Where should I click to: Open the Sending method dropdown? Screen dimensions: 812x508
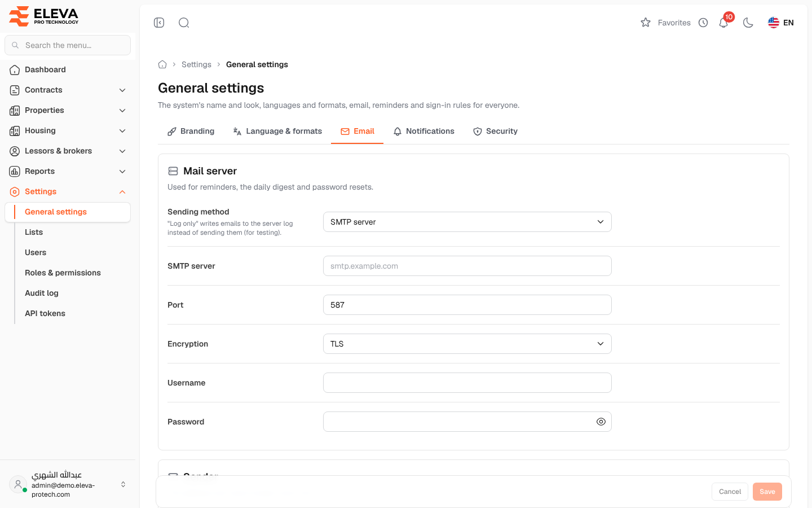(x=467, y=222)
